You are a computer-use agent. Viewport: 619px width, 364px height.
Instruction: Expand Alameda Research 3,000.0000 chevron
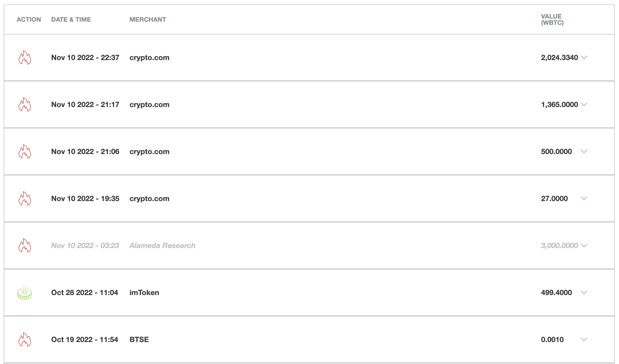[x=584, y=245]
